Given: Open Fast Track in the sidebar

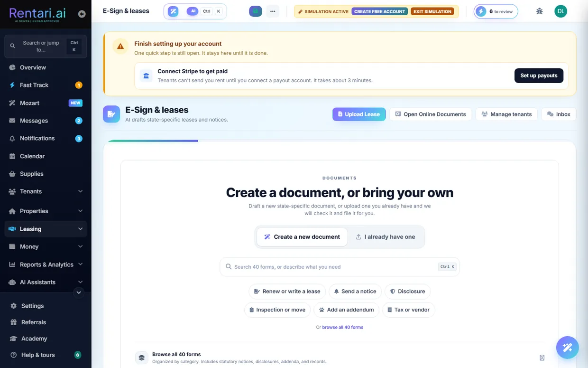Looking at the screenshot, I should click(46, 85).
